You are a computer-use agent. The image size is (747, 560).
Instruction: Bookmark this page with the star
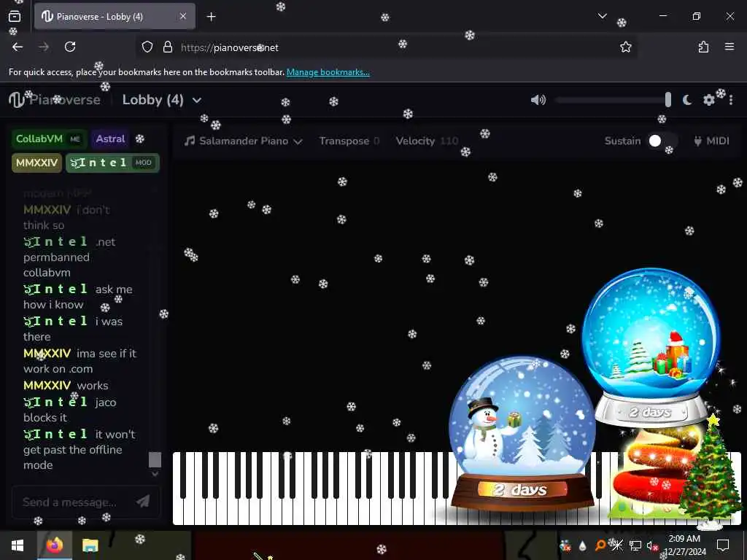click(625, 47)
